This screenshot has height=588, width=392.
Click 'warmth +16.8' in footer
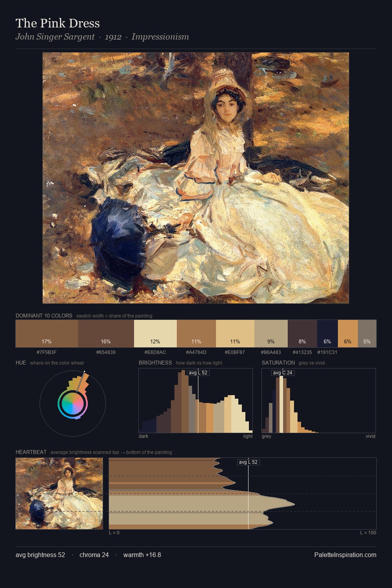[x=142, y=555]
